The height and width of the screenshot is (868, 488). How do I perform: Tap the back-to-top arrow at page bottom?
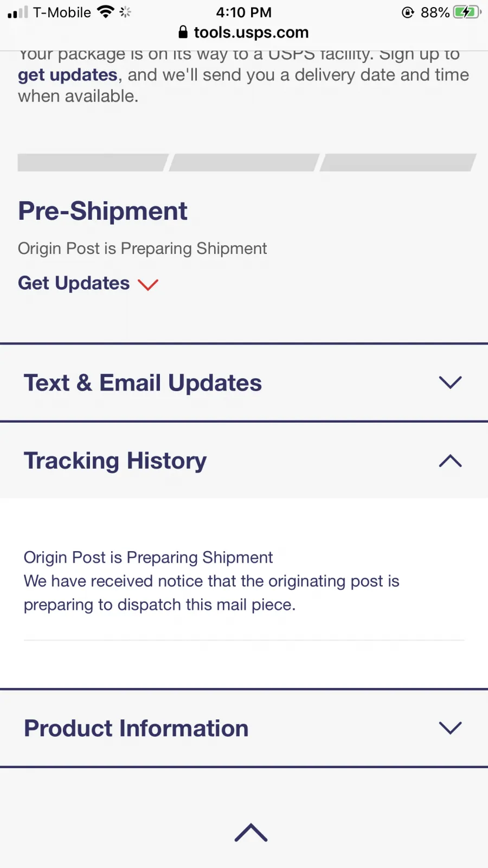tap(251, 832)
